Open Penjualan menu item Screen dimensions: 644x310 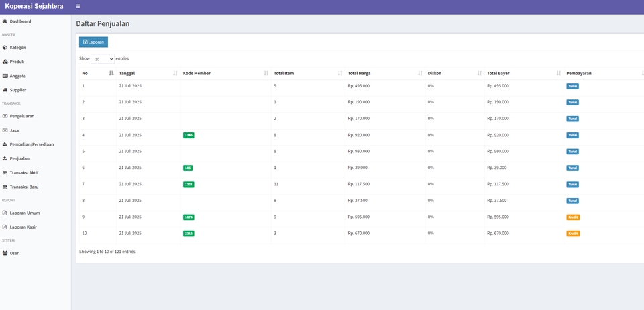(x=19, y=158)
